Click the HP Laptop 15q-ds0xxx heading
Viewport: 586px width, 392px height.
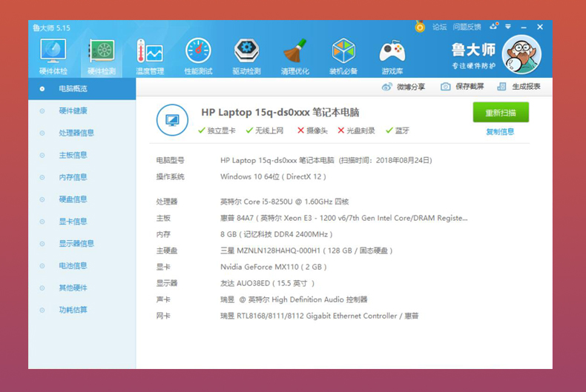[x=280, y=113]
